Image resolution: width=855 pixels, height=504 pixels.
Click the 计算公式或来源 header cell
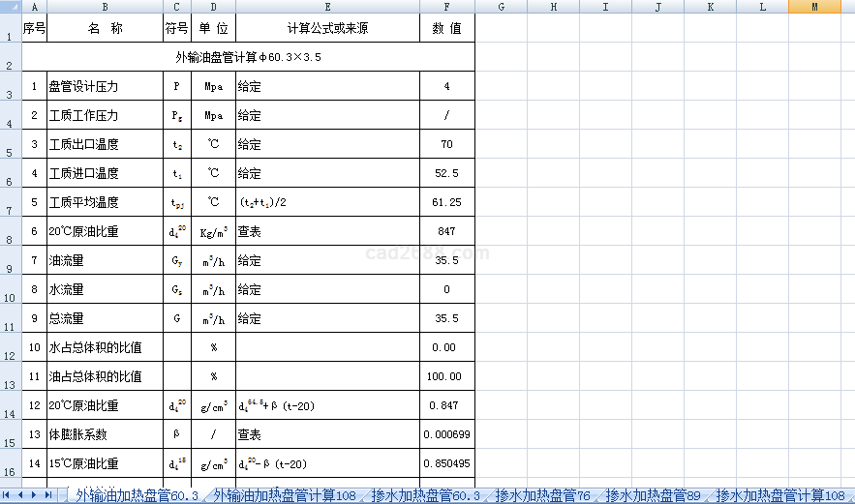pyautogui.click(x=327, y=28)
